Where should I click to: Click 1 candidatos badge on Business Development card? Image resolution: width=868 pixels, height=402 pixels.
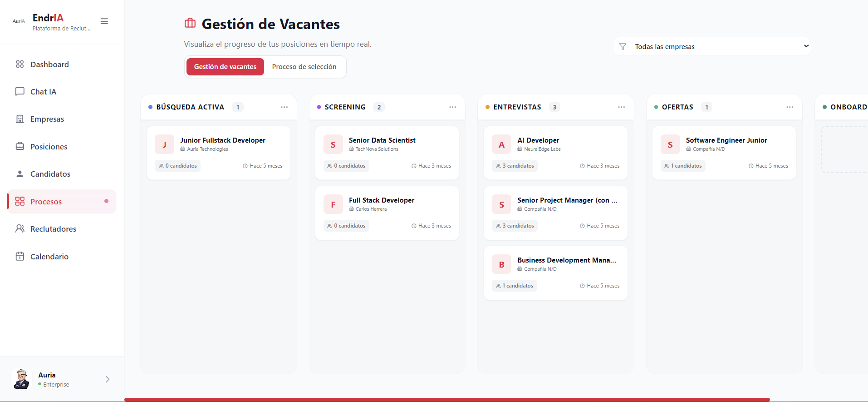(x=515, y=286)
